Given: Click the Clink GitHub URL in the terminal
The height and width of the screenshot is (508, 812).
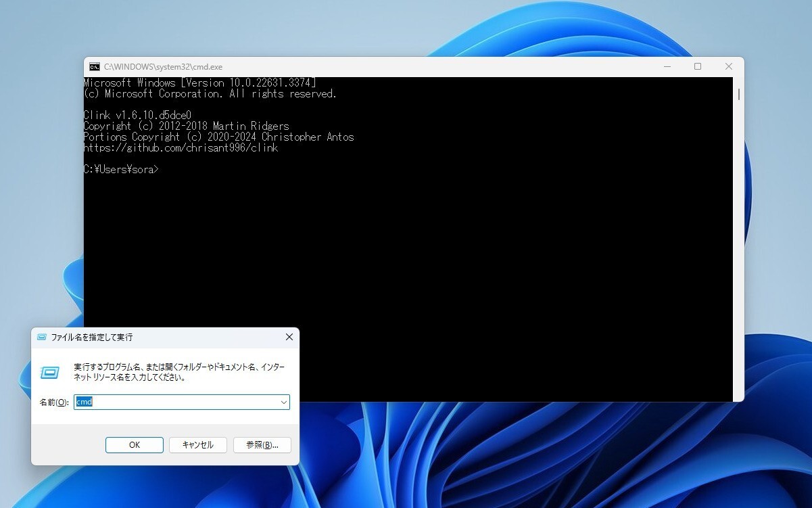Looking at the screenshot, I should [x=180, y=147].
